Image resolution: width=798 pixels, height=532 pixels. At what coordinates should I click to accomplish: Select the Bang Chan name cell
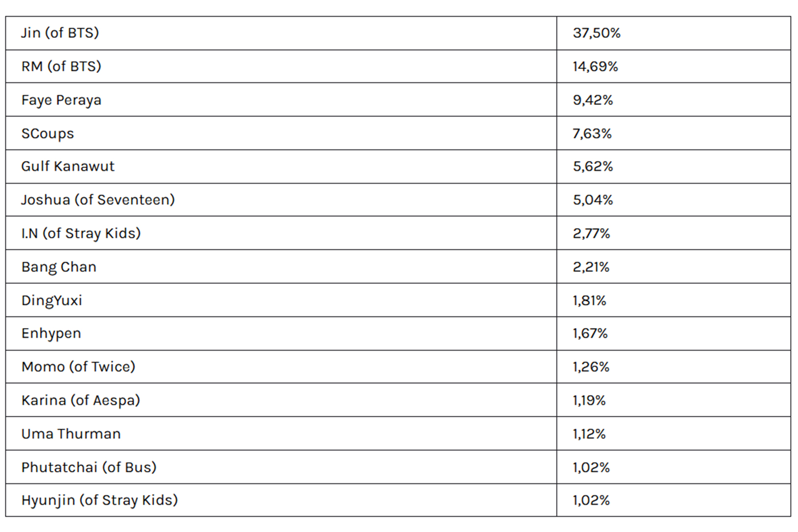coord(59,267)
